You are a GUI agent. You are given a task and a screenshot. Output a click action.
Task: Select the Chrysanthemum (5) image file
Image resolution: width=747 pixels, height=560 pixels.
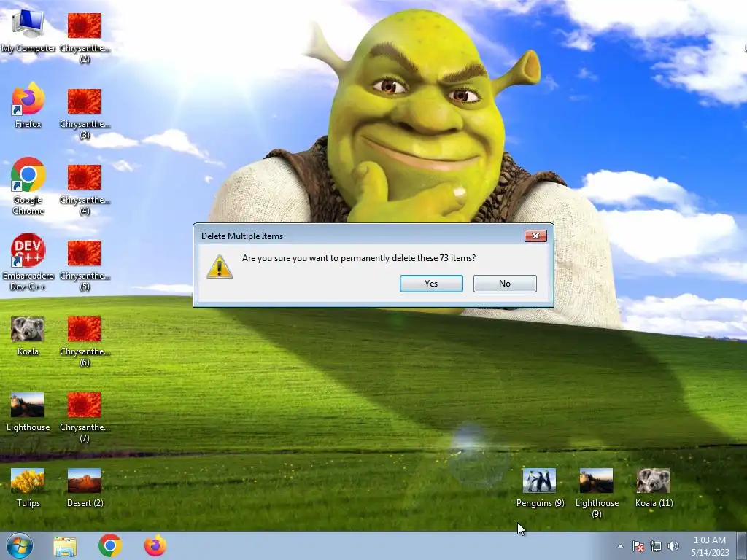point(85,265)
